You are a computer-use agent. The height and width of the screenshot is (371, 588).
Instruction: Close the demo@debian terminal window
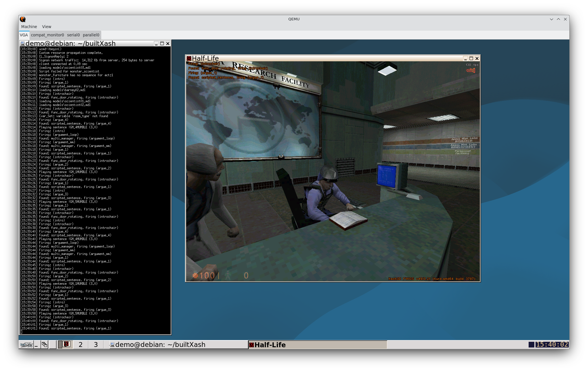pos(168,44)
